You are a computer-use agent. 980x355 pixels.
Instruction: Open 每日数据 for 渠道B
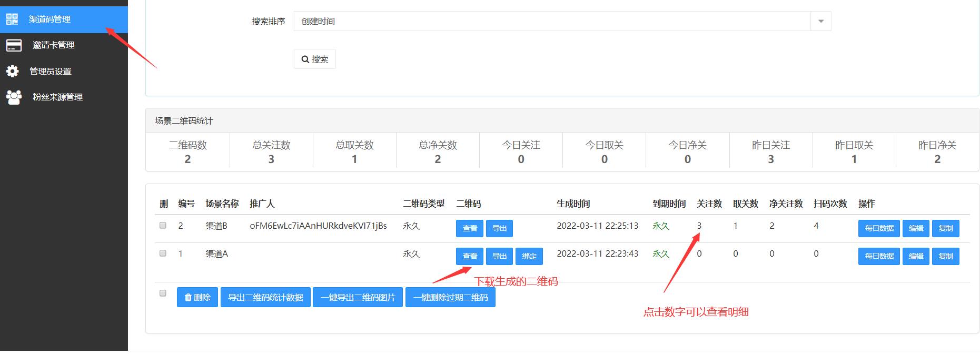pyautogui.click(x=878, y=228)
